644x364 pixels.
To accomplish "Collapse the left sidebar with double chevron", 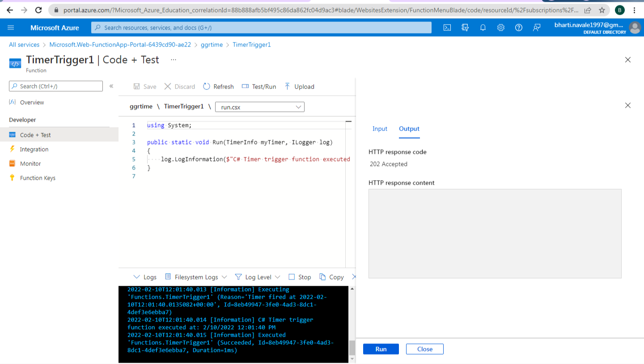I will 111,86.
